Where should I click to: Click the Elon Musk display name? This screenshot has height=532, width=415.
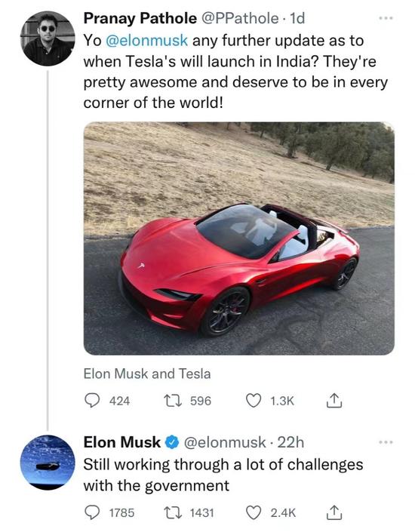point(121,442)
